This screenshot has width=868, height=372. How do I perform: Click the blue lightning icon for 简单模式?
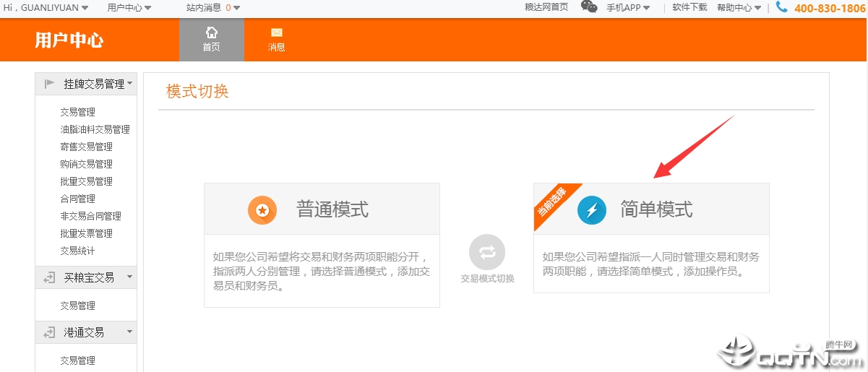coord(592,210)
